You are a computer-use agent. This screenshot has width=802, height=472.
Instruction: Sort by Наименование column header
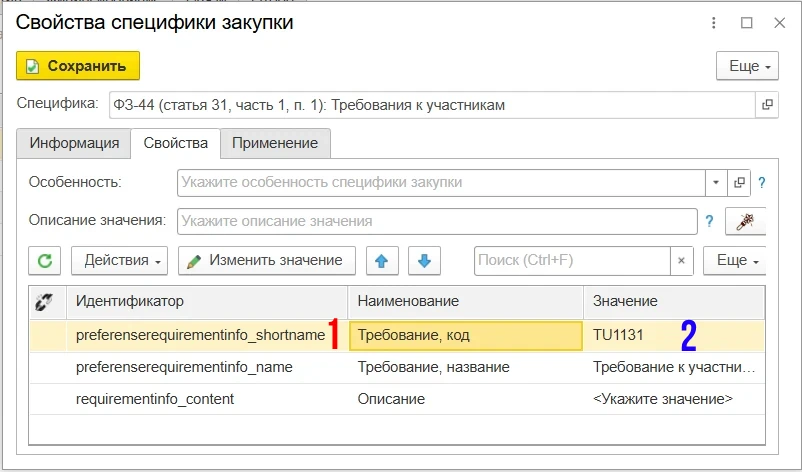[x=465, y=302]
